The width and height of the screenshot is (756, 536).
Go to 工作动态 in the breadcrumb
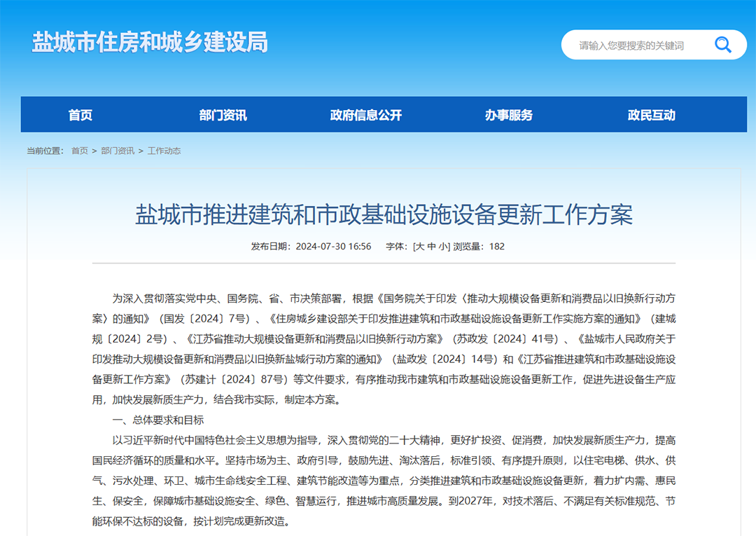coord(164,151)
